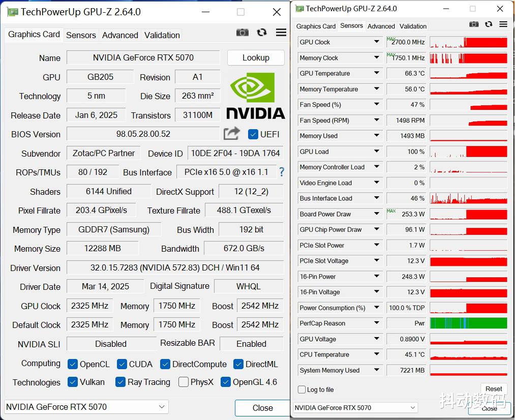Screen dimensions: 515x420
Task: Click the Memory Used value 1493 MB
Action: (406, 136)
